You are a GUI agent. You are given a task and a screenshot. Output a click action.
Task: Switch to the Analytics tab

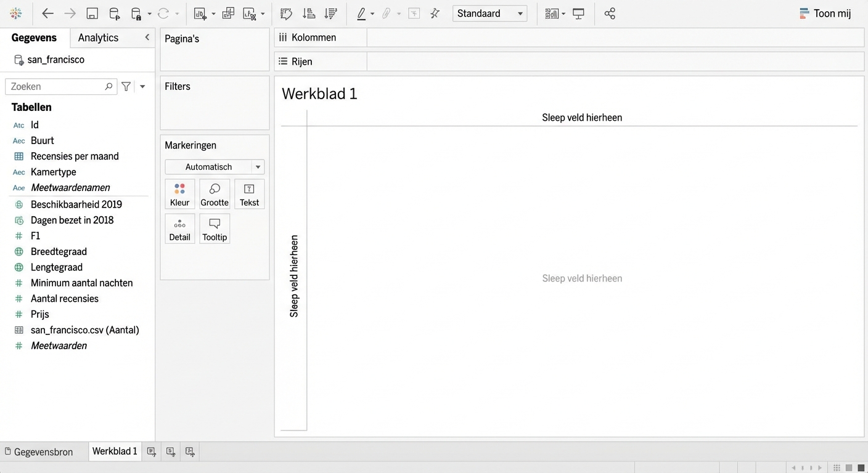pos(98,38)
